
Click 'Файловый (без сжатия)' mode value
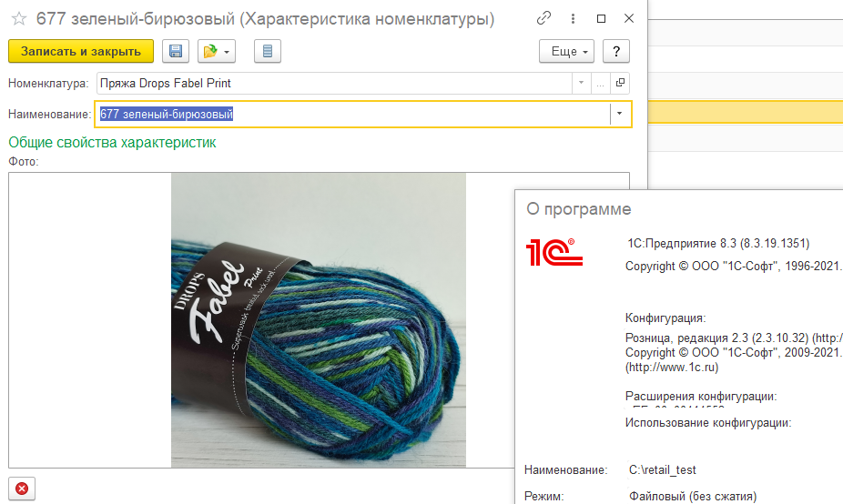pos(693,497)
